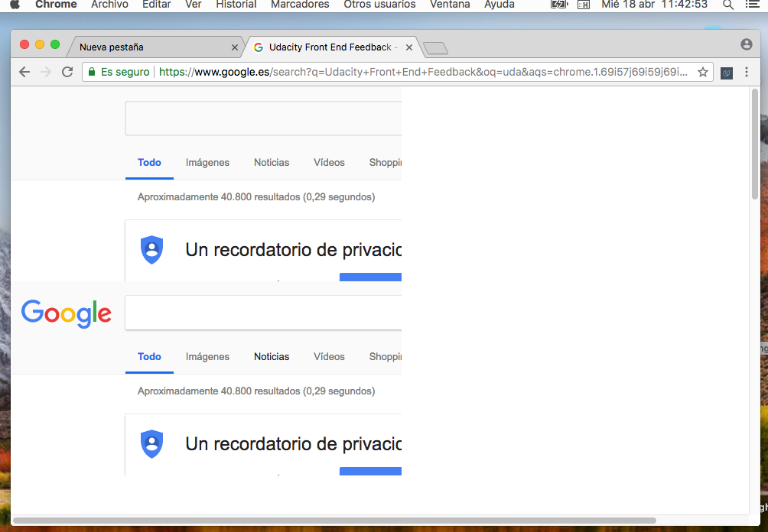Screen dimensions: 768x532
Task: Select the lower Shopping search tab
Action: (x=385, y=357)
